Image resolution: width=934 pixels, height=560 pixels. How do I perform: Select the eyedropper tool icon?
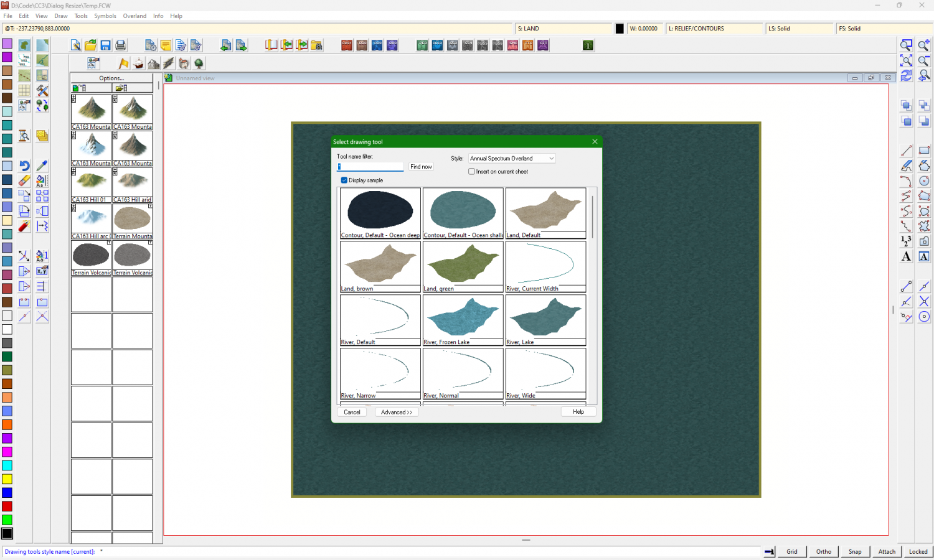tap(42, 166)
